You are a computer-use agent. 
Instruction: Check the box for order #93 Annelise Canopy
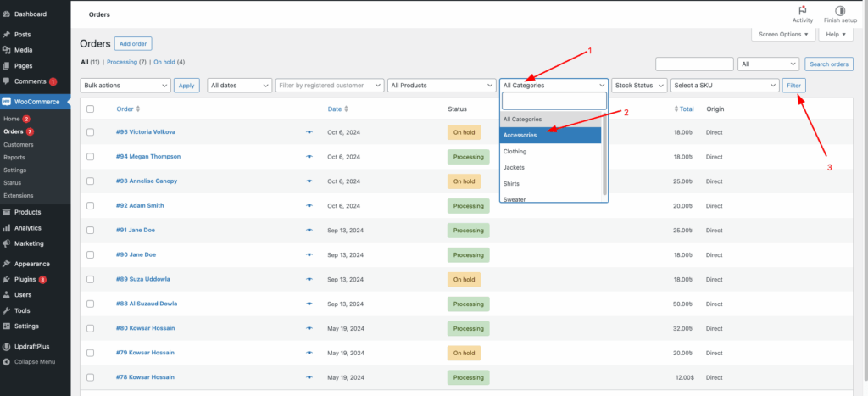click(90, 181)
